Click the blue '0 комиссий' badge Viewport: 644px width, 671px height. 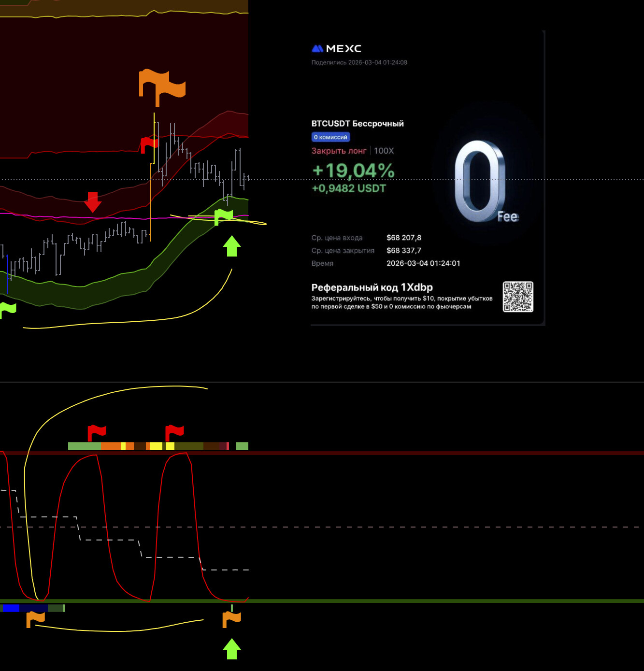pos(330,137)
